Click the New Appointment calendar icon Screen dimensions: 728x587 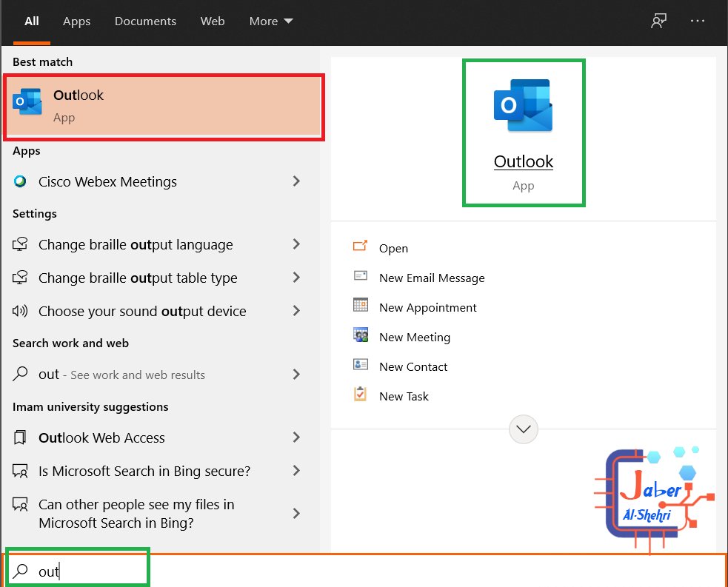pyautogui.click(x=360, y=305)
